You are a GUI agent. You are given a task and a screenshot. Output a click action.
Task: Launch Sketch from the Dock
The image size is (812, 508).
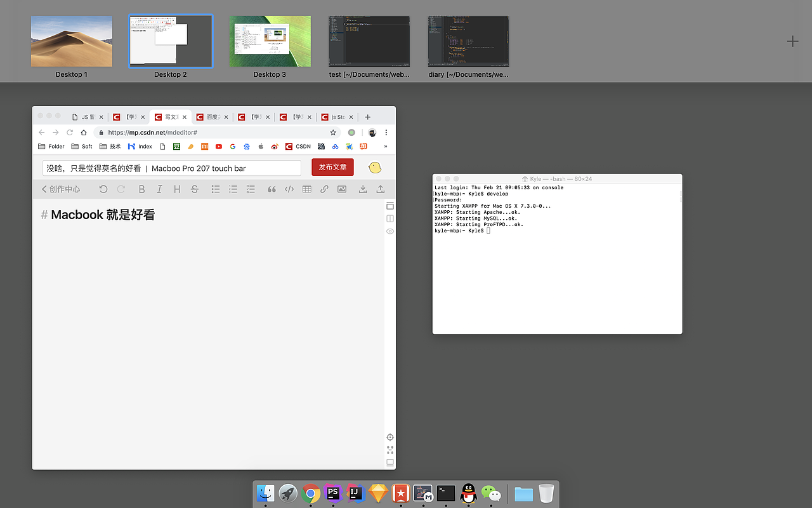click(x=378, y=493)
